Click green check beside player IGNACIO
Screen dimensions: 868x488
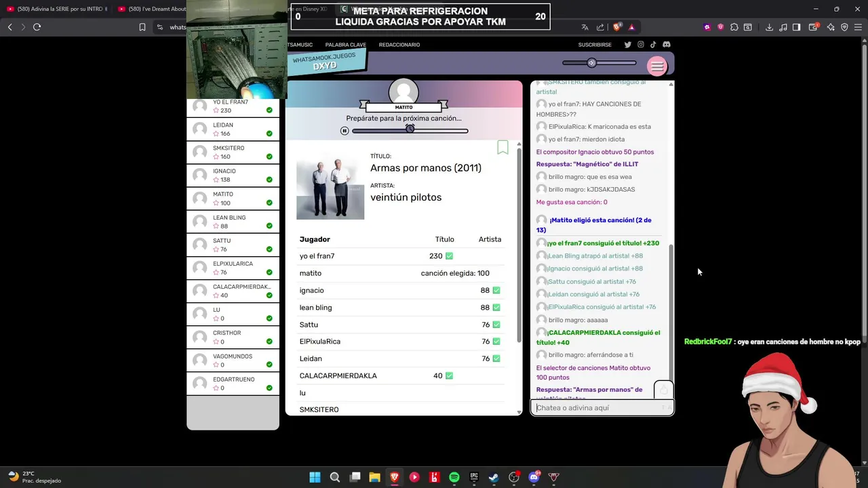click(x=269, y=180)
